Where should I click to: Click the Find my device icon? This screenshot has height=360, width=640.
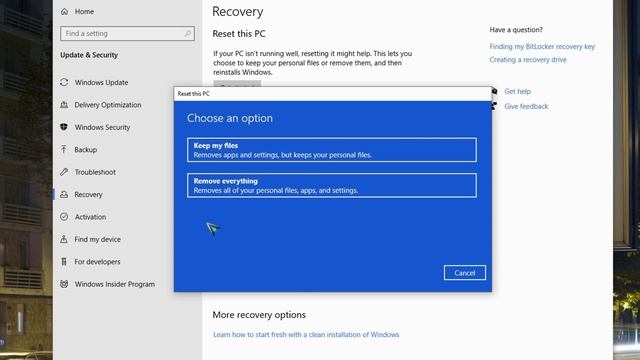pos(64,239)
